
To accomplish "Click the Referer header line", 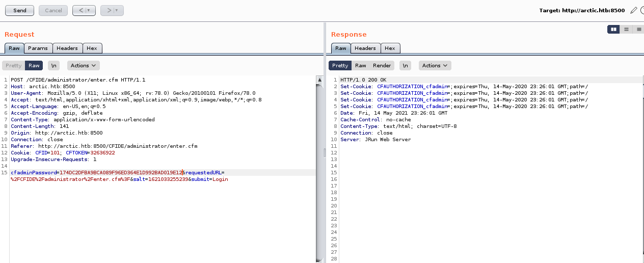I will point(104,146).
